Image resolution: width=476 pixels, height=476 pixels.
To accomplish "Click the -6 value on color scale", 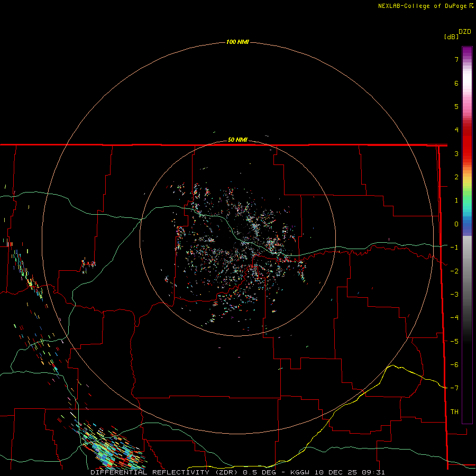I will [454, 365].
